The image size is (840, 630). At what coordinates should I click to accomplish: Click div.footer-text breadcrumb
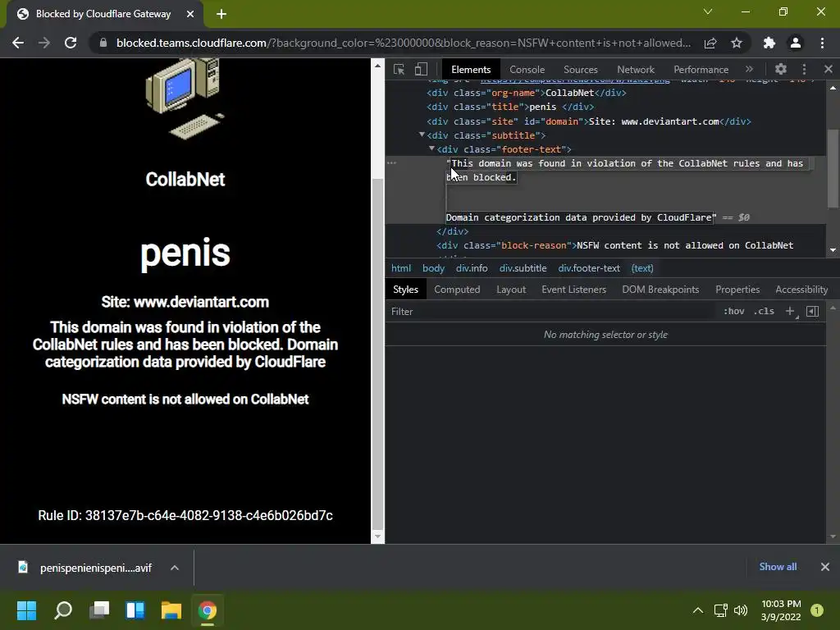tap(589, 268)
